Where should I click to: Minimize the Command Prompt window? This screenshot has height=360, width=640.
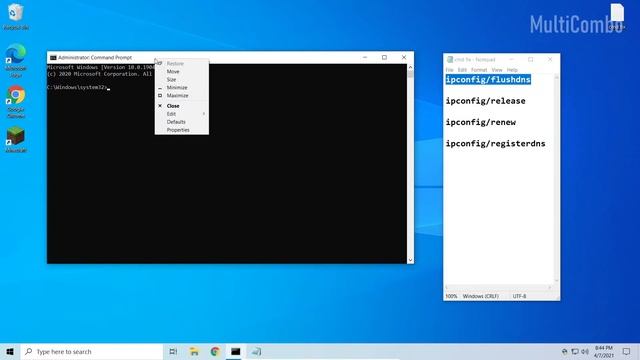click(365, 58)
